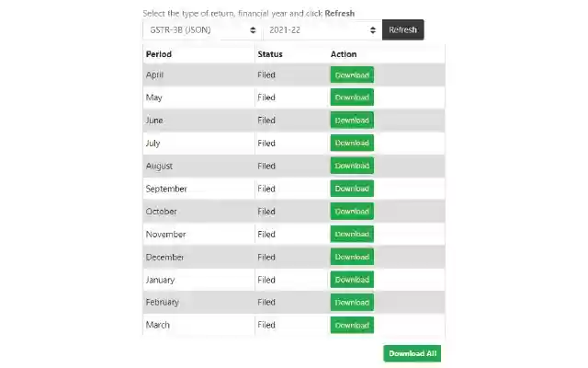Download the January return

coord(352,280)
